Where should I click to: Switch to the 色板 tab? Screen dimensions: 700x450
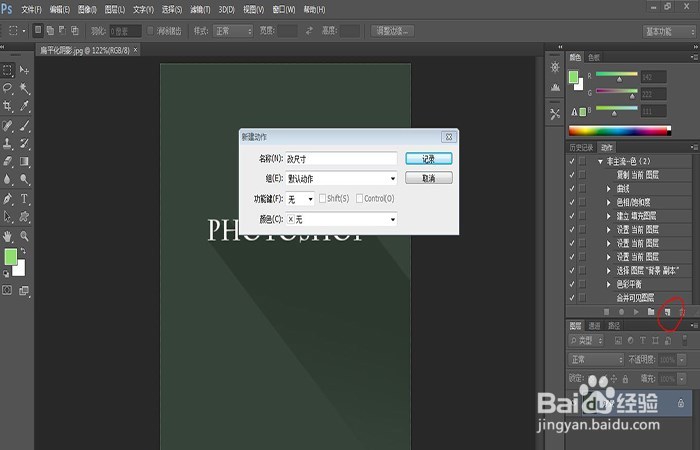click(594, 57)
